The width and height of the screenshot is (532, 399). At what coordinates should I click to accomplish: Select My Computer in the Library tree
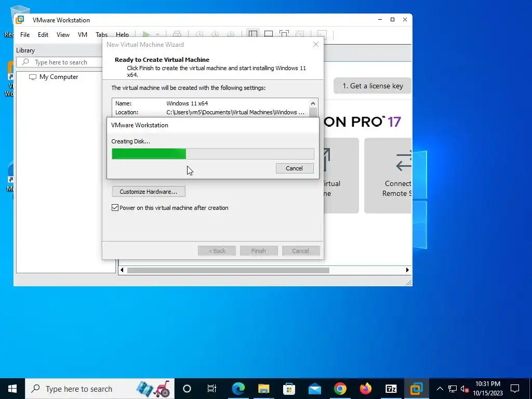click(58, 77)
